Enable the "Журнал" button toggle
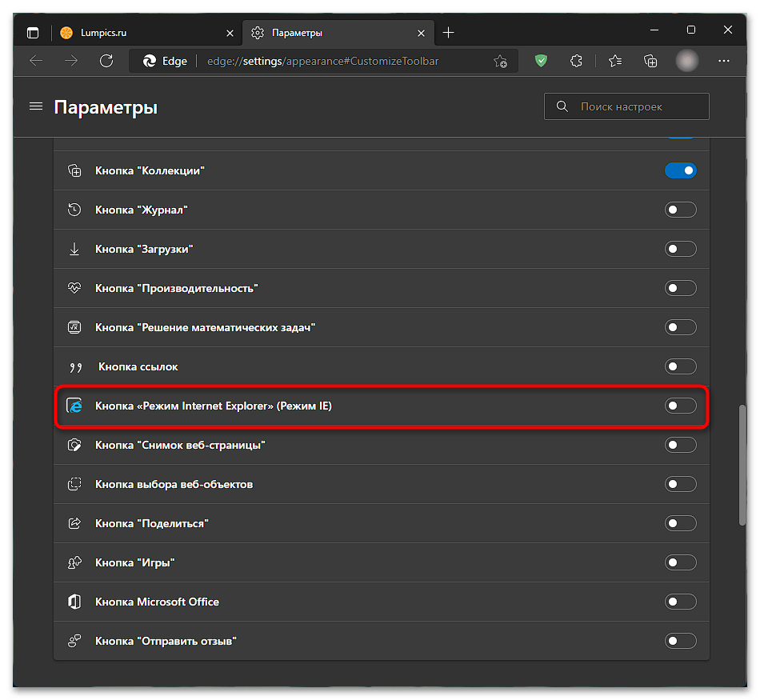This screenshot has width=760, height=700. pyautogui.click(x=680, y=210)
